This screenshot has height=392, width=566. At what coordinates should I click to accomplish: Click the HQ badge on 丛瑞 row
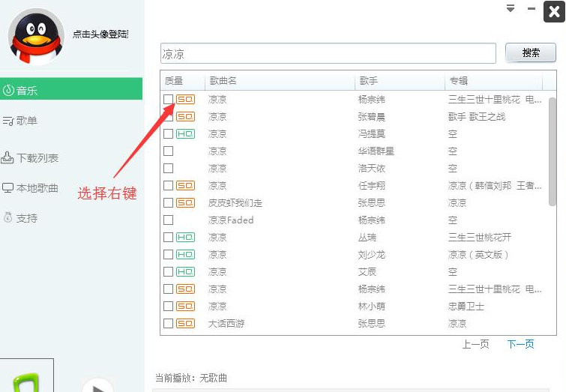(x=185, y=237)
